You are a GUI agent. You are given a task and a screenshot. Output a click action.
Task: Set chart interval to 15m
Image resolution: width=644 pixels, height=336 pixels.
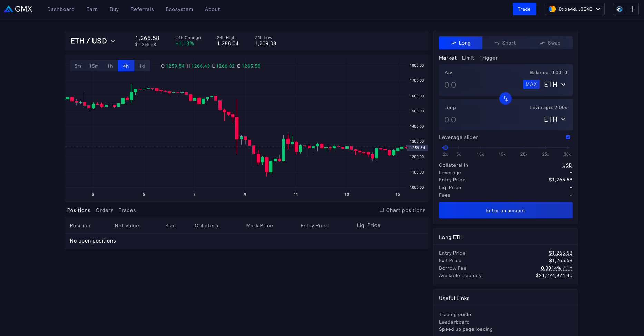94,66
